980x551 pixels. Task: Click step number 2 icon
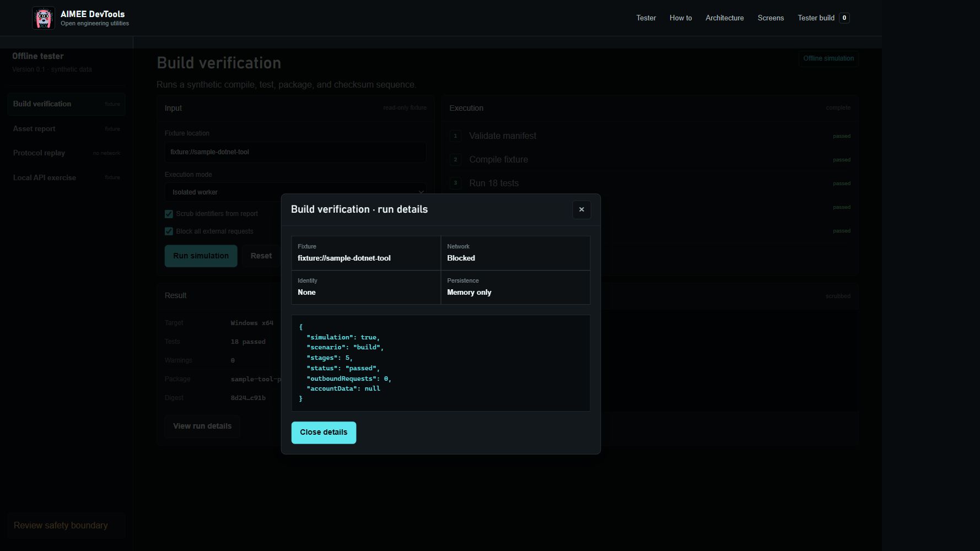click(x=455, y=160)
